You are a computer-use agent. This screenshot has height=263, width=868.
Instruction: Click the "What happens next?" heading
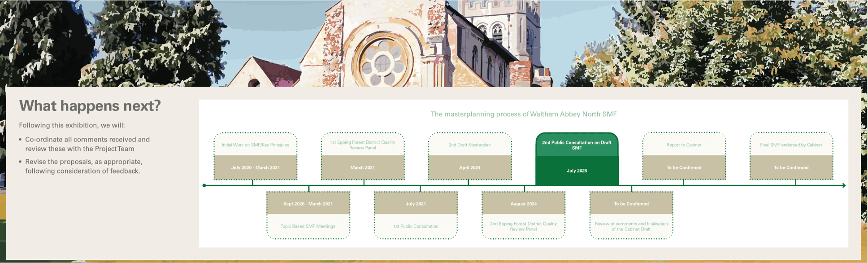pyautogui.click(x=90, y=106)
